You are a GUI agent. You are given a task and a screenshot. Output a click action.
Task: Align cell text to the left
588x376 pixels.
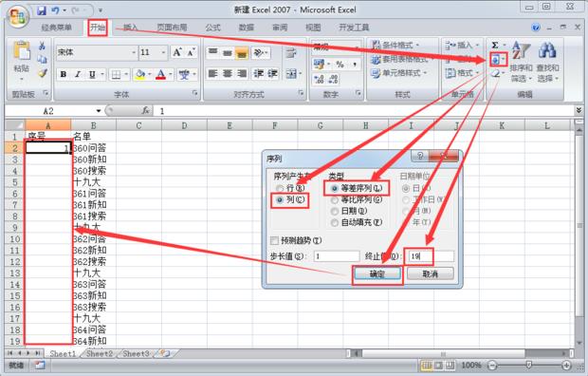(x=212, y=74)
